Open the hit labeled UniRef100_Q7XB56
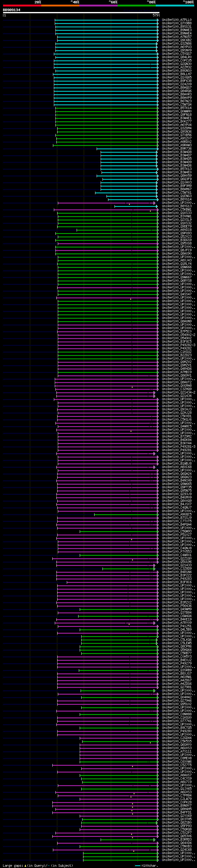Viewport: 197px width, 868px height. [177, 135]
